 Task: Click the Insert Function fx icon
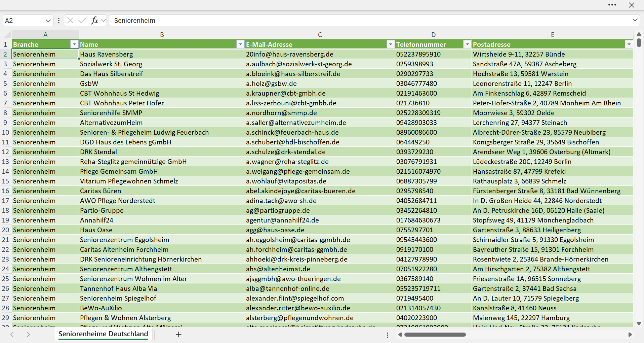coord(94,21)
